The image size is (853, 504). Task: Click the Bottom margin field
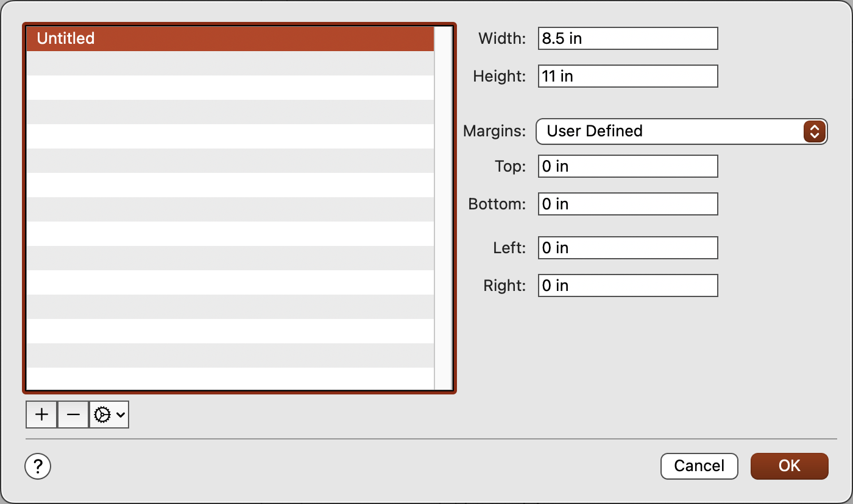pos(627,203)
